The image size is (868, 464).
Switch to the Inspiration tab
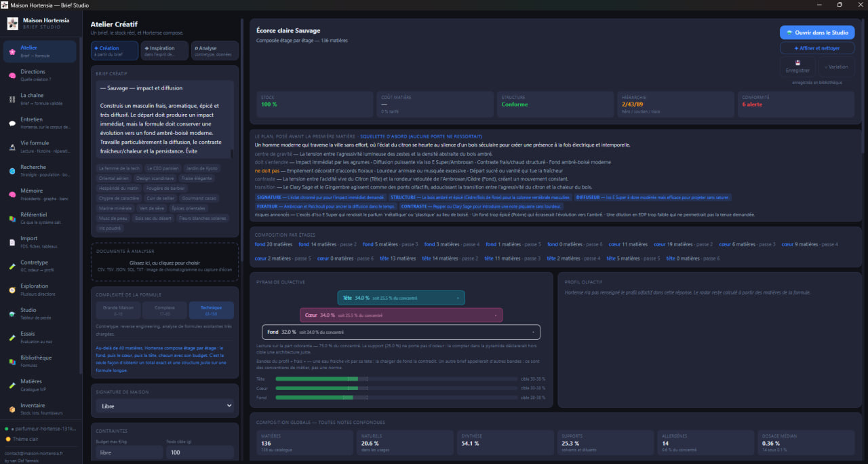pos(165,51)
